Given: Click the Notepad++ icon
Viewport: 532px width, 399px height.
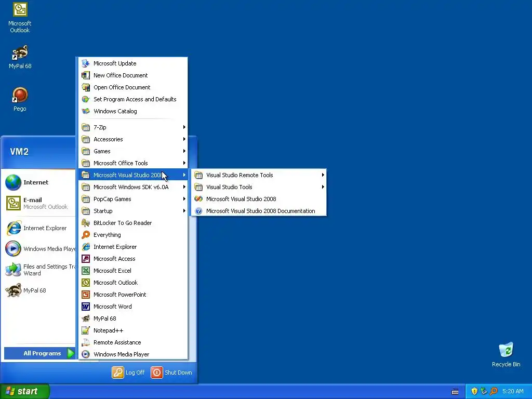Looking at the screenshot, I should tap(86, 330).
